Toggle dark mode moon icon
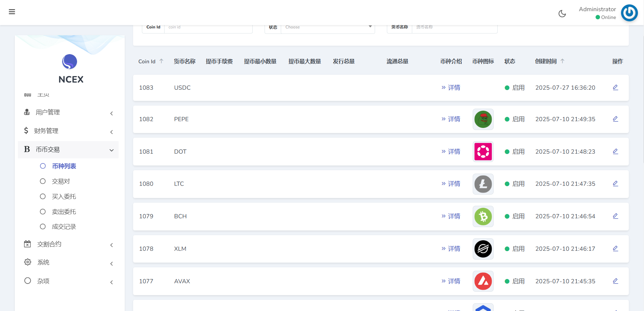 click(562, 14)
